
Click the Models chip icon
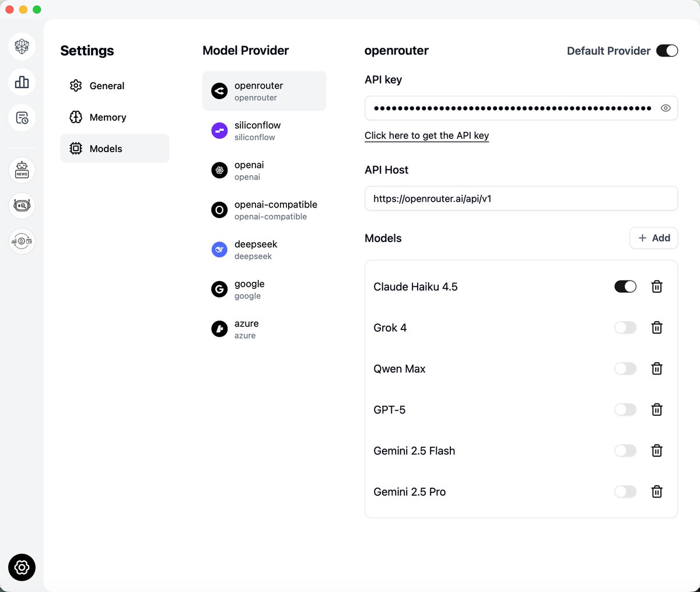pos(76,149)
